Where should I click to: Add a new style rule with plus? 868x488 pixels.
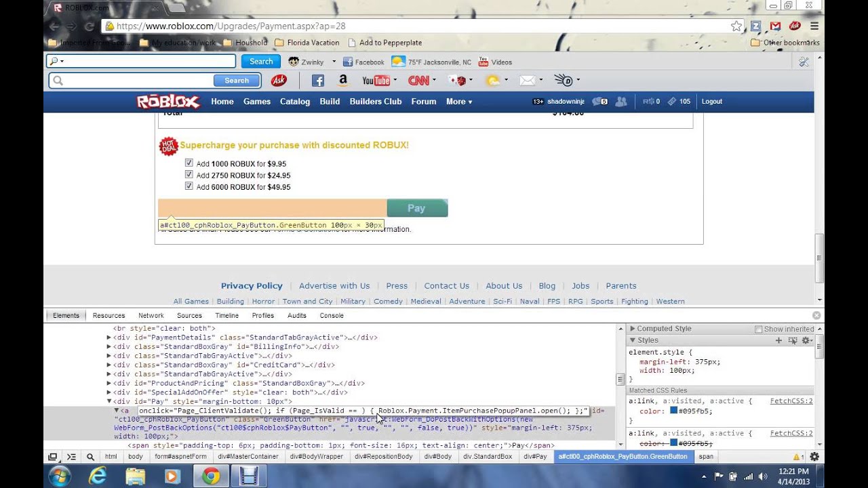pos(778,340)
